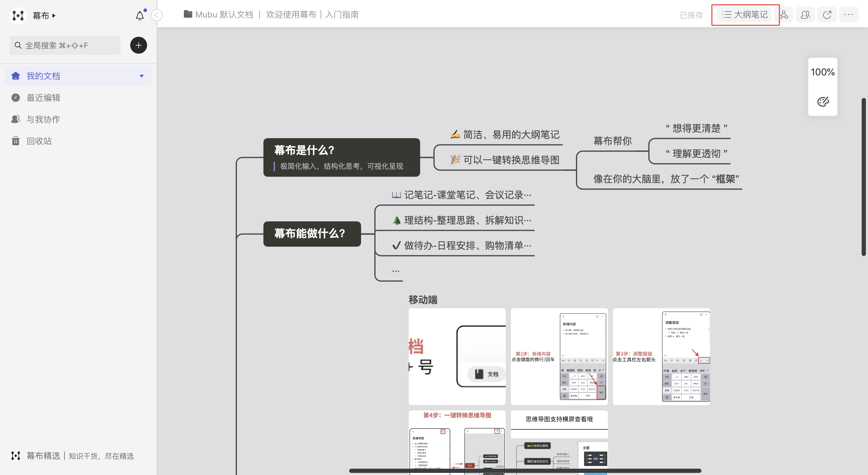The height and width of the screenshot is (475, 868).
Task: Click the 最近编辑 clock icon
Action: point(15,98)
